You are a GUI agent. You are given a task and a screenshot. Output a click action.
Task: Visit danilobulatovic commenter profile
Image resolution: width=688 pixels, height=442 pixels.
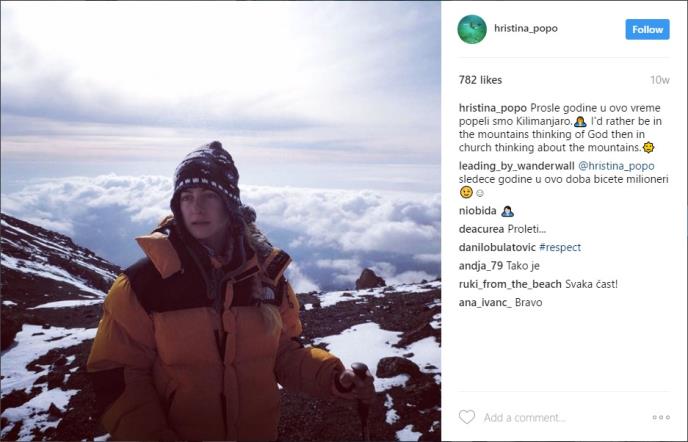(x=497, y=247)
